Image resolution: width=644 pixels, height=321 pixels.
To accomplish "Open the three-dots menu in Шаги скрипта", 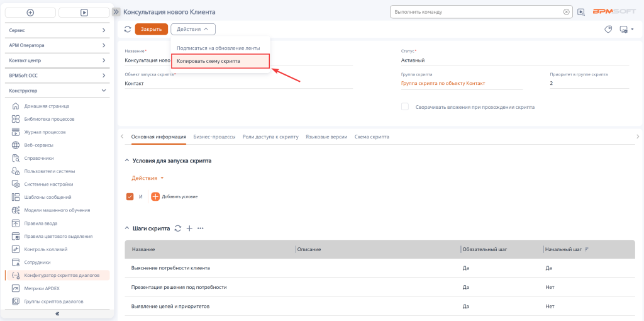I will pos(201,228).
